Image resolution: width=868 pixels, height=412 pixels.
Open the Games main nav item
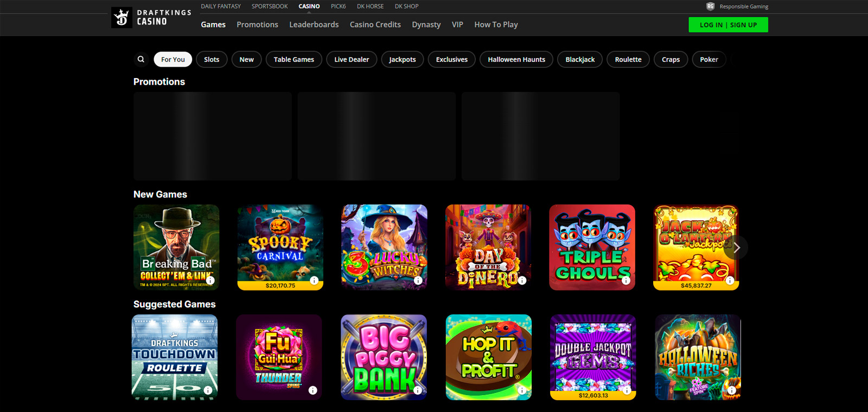(213, 24)
